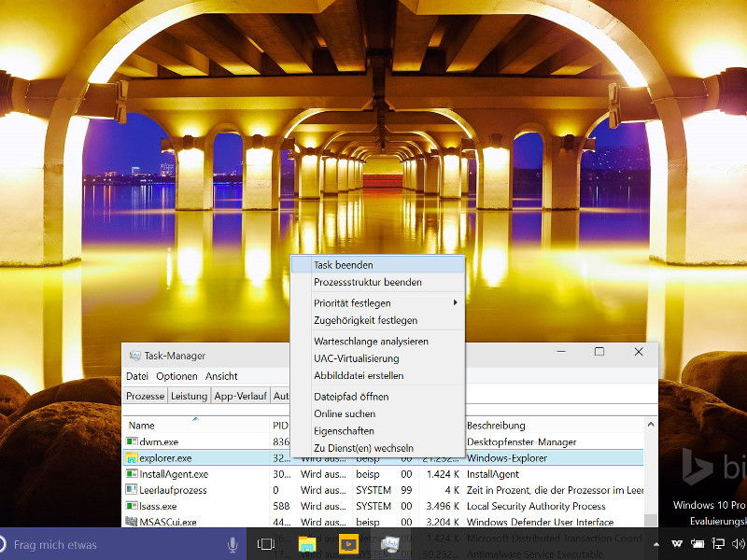Open 'Priorität festlegen' submenu
Image resolution: width=747 pixels, height=560 pixels.
[x=377, y=302]
